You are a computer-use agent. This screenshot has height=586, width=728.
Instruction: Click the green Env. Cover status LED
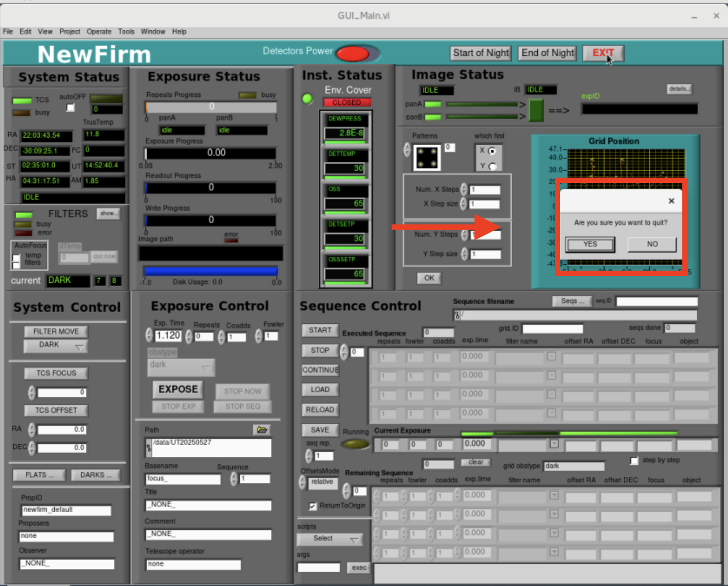[x=307, y=99]
